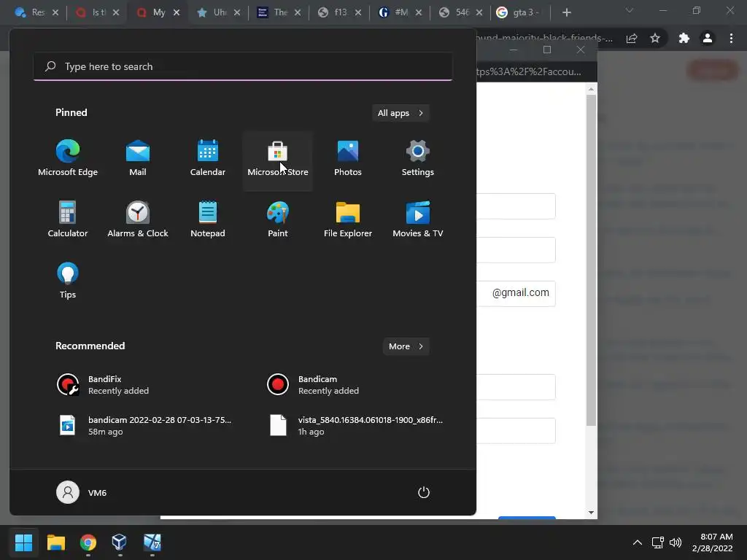Click the @gmail.com field in popup window
Image resolution: width=747 pixels, height=560 pixels.
point(516,293)
